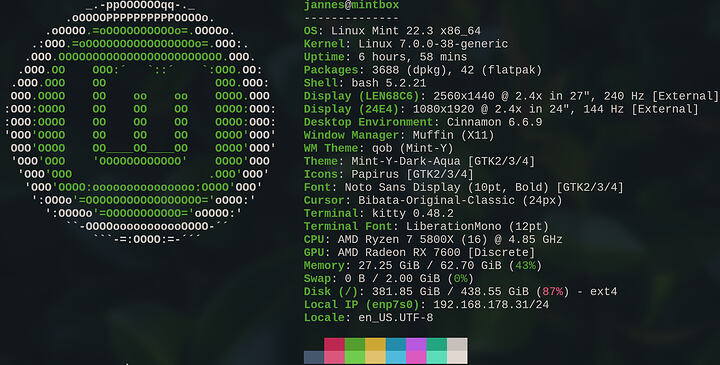This screenshot has height=365, width=720.
Task: Click the Terminal line kitty 0.48.2
Action: [x=378, y=213]
